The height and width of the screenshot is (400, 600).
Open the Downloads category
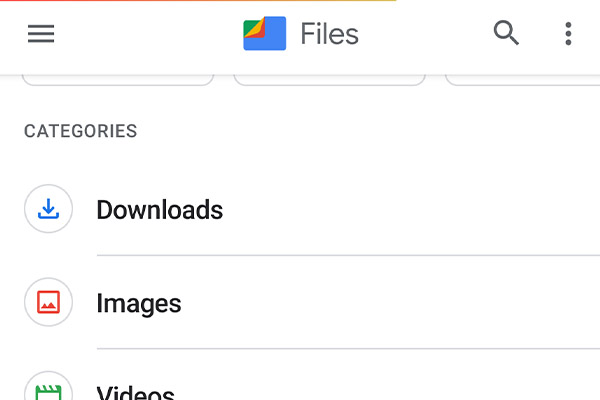point(160,210)
